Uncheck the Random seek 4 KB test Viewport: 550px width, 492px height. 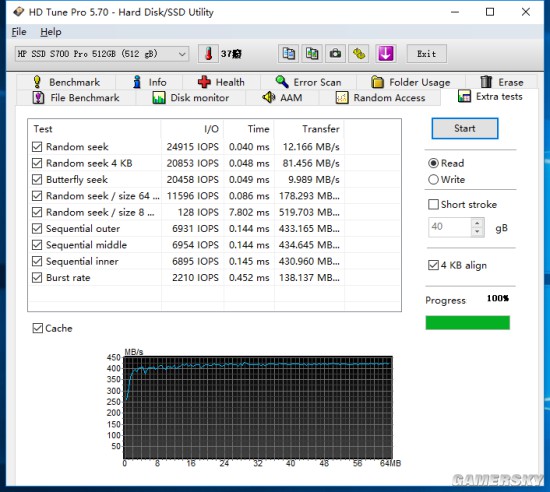[x=37, y=163]
